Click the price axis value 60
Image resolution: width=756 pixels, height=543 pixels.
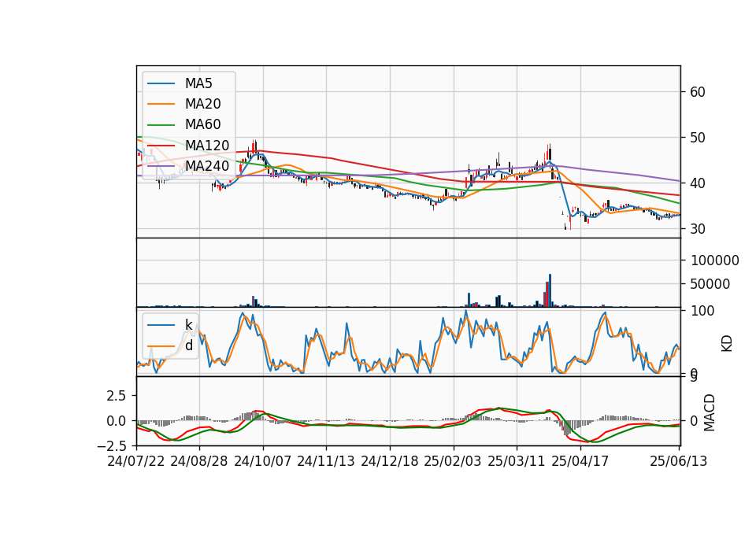698,92
